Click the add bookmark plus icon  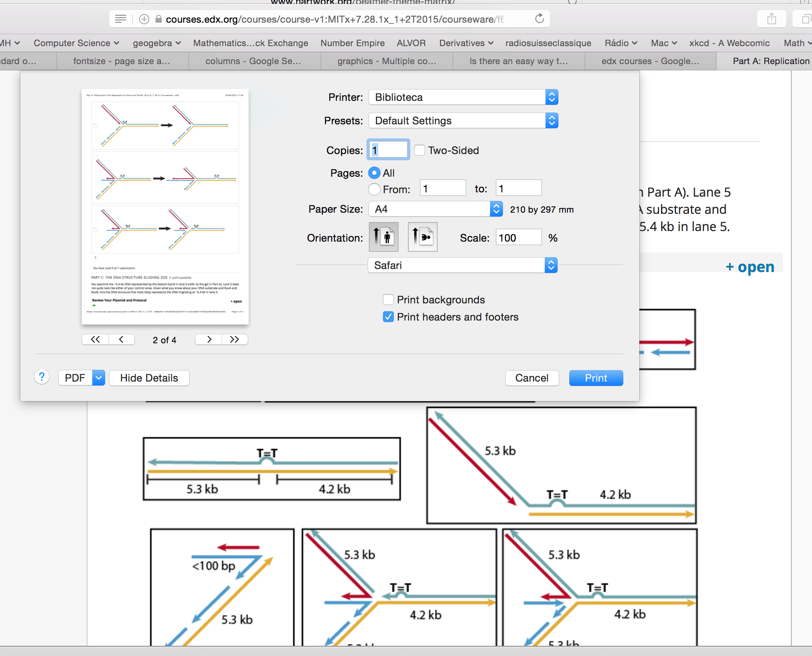pos(144,19)
